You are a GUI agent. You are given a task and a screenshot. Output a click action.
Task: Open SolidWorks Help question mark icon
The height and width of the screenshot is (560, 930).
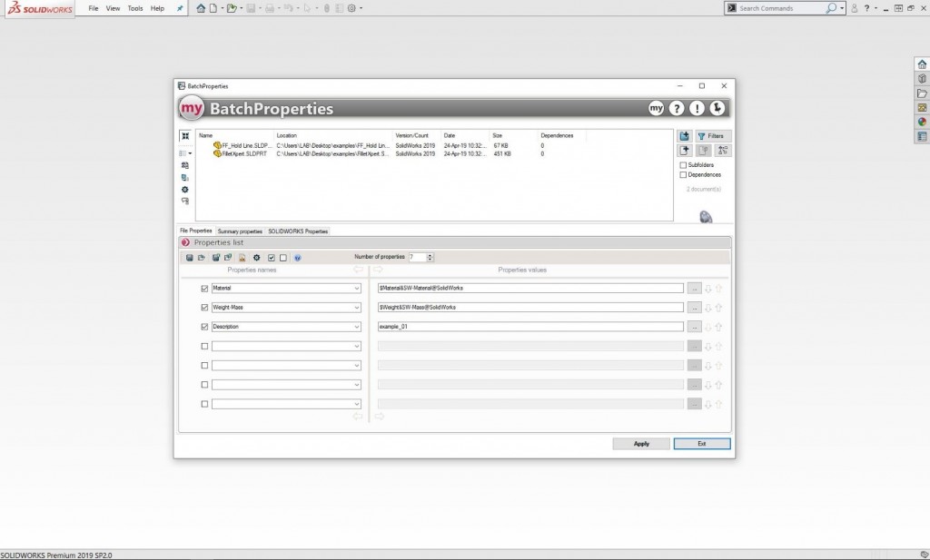pyautogui.click(x=866, y=8)
